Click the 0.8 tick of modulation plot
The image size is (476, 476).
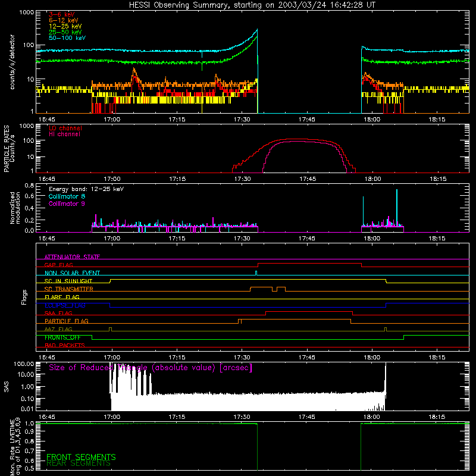(29, 185)
